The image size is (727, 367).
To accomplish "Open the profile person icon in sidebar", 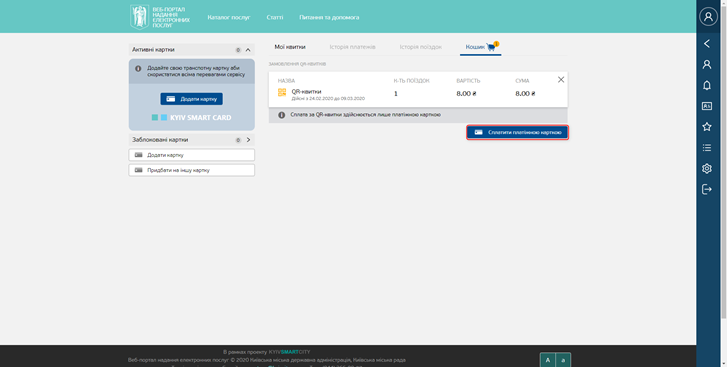I will click(707, 64).
